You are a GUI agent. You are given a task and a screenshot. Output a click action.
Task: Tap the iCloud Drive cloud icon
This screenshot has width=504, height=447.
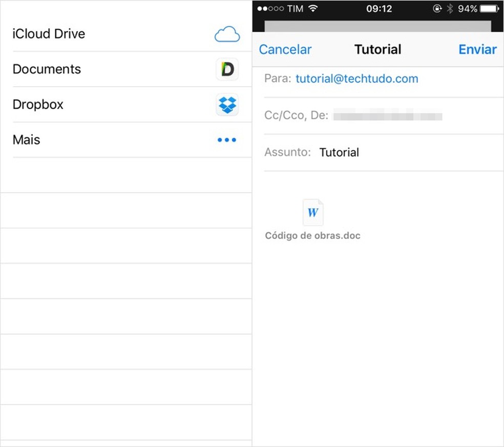point(227,34)
